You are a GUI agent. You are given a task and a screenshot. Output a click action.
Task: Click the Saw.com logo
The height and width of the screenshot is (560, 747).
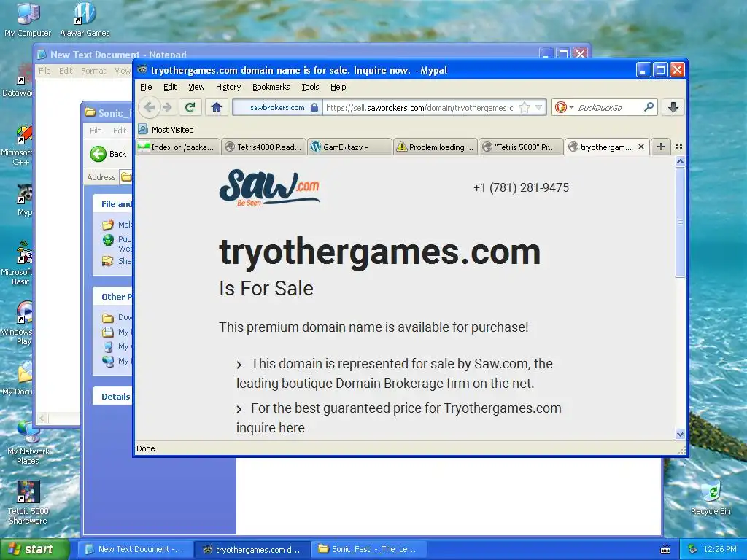[x=269, y=187]
